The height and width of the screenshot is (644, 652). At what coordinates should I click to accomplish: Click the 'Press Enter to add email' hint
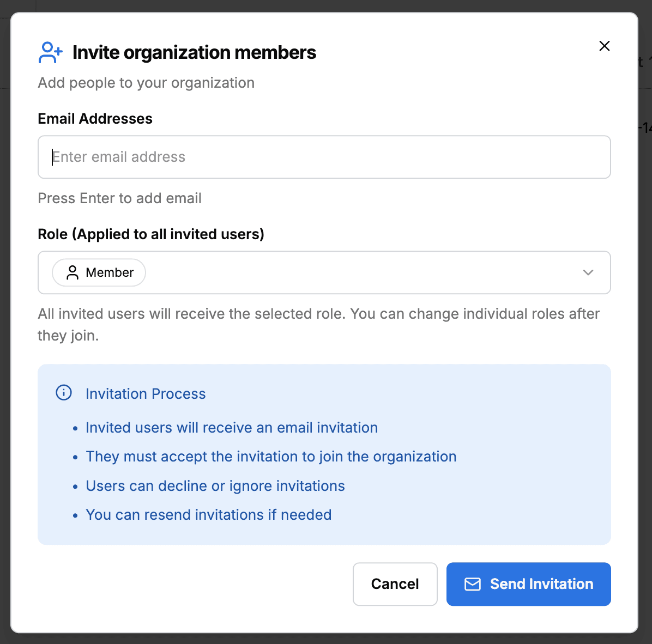pyautogui.click(x=119, y=198)
